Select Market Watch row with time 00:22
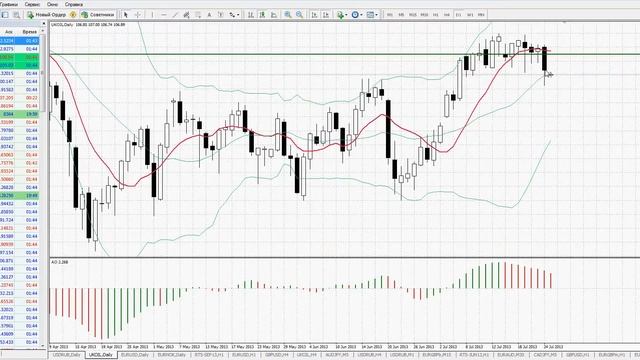The width and height of the screenshot is (640, 360). pyautogui.click(x=20, y=98)
